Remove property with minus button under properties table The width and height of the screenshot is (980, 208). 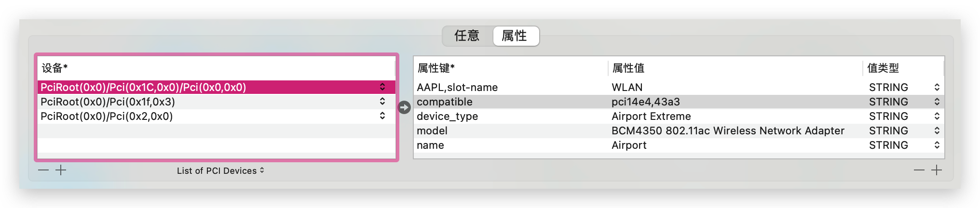pyautogui.click(x=919, y=170)
